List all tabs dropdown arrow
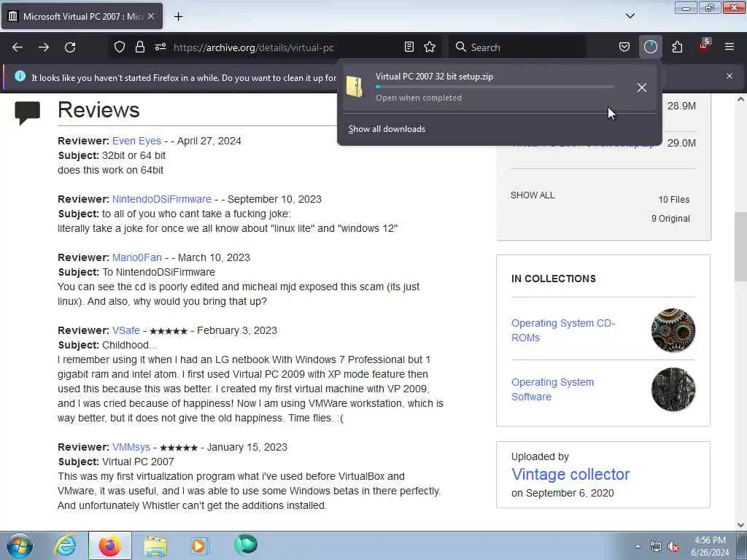The height and width of the screenshot is (560, 747). pyautogui.click(x=630, y=16)
